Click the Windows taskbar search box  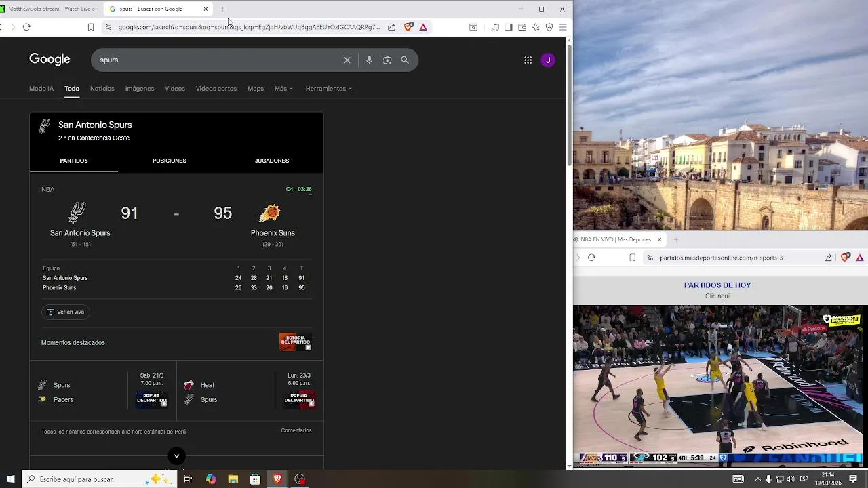pos(99,479)
